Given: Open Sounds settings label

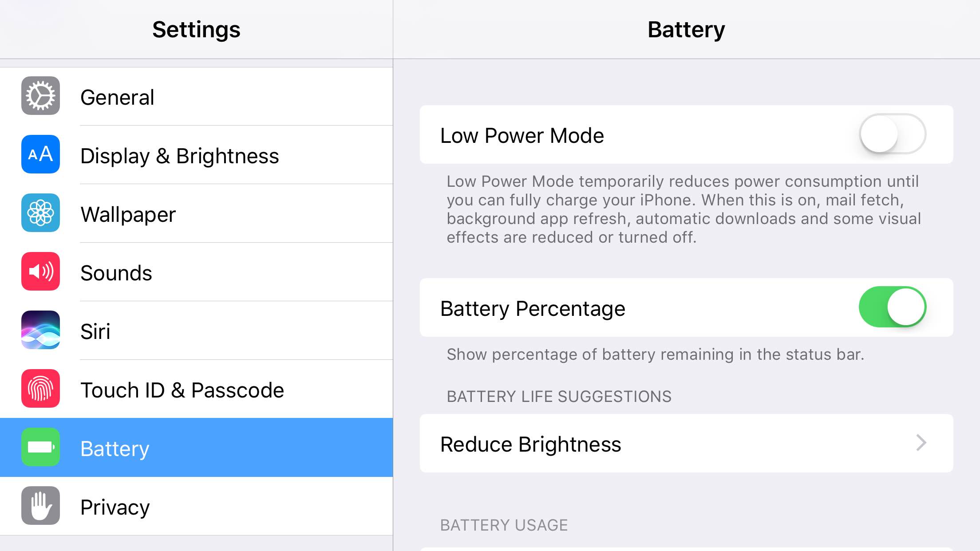Looking at the screenshot, I should click(116, 273).
